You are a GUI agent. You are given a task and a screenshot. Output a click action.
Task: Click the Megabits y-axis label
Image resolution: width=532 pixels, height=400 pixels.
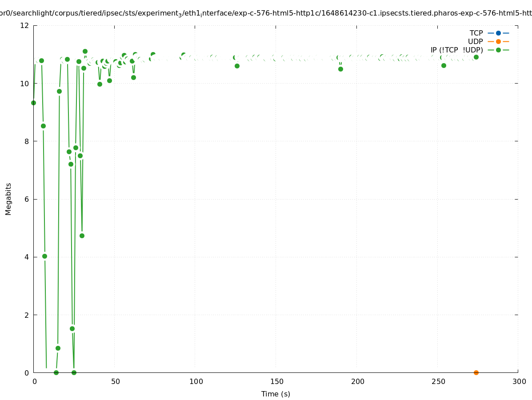coord(8,199)
